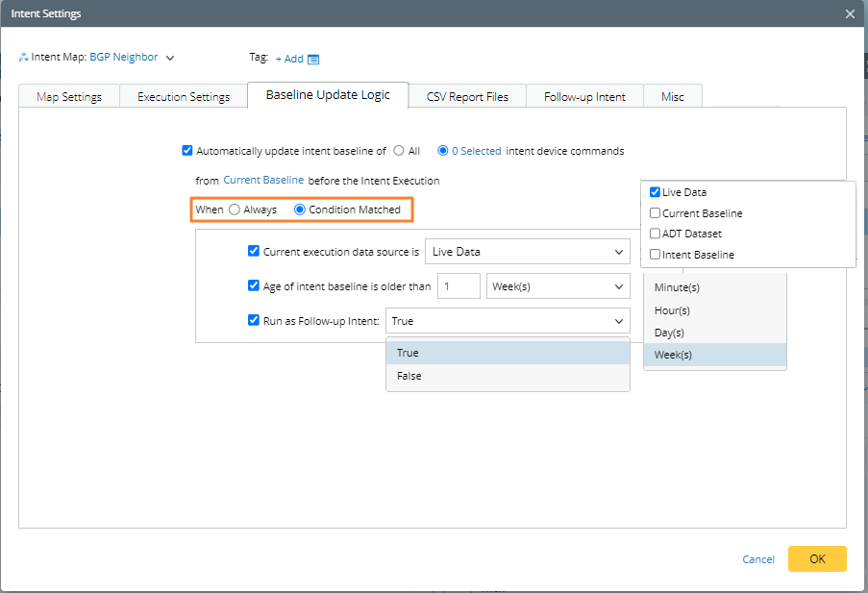Toggle Current execution data source checkbox
The image size is (868, 593).
point(254,251)
